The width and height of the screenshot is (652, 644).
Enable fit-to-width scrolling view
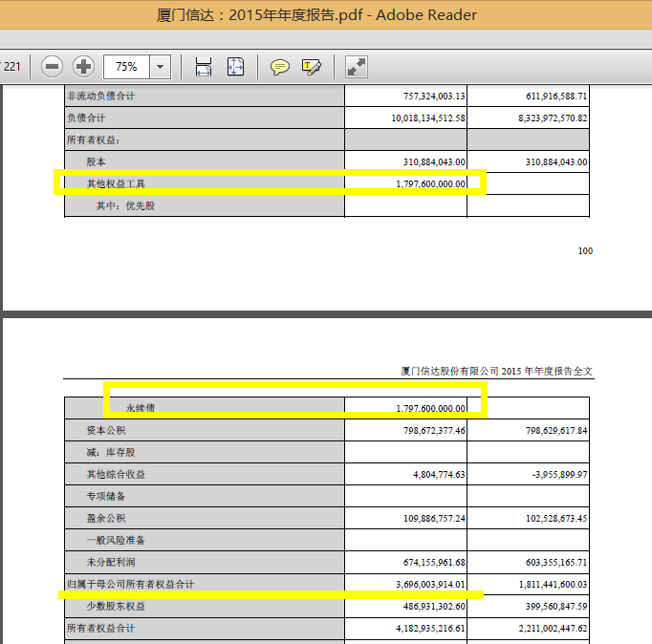(x=204, y=67)
